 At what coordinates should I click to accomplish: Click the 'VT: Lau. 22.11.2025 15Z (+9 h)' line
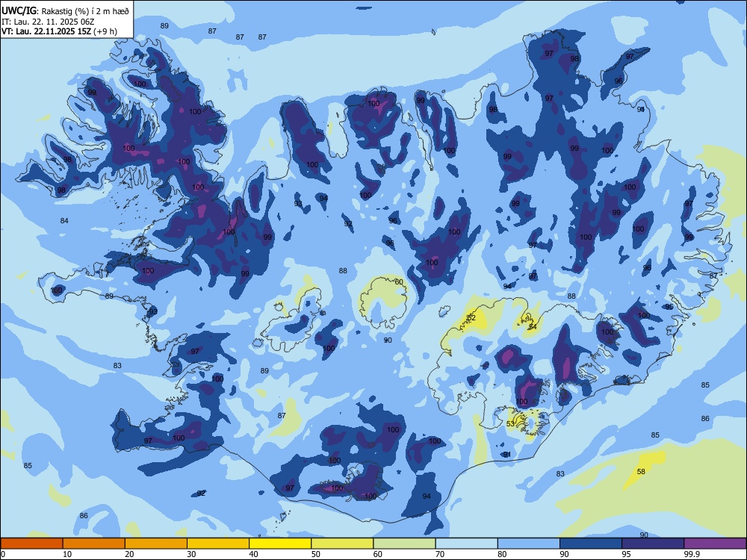[x=59, y=31]
